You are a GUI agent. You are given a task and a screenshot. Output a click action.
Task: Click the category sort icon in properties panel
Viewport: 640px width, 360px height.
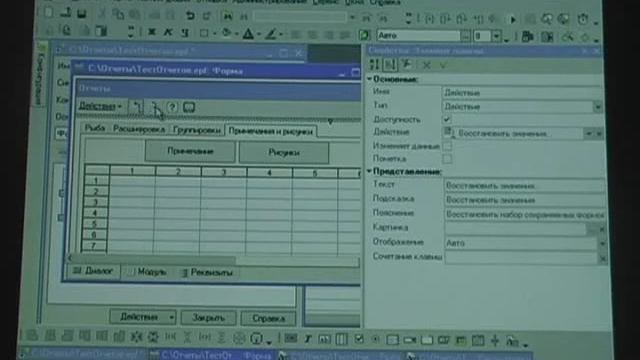coord(390,64)
